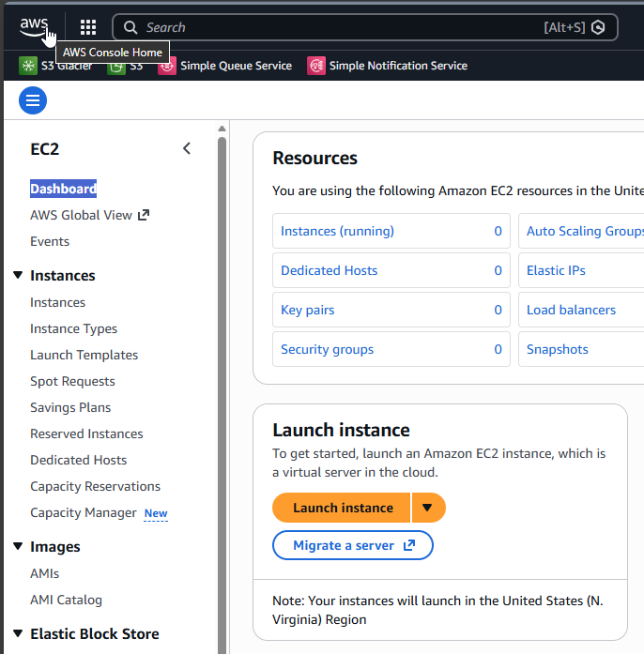The height and width of the screenshot is (654, 644).
Task: Open Simple Queue Service shortcut
Action: pyautogui.click(x=225, y=66)
